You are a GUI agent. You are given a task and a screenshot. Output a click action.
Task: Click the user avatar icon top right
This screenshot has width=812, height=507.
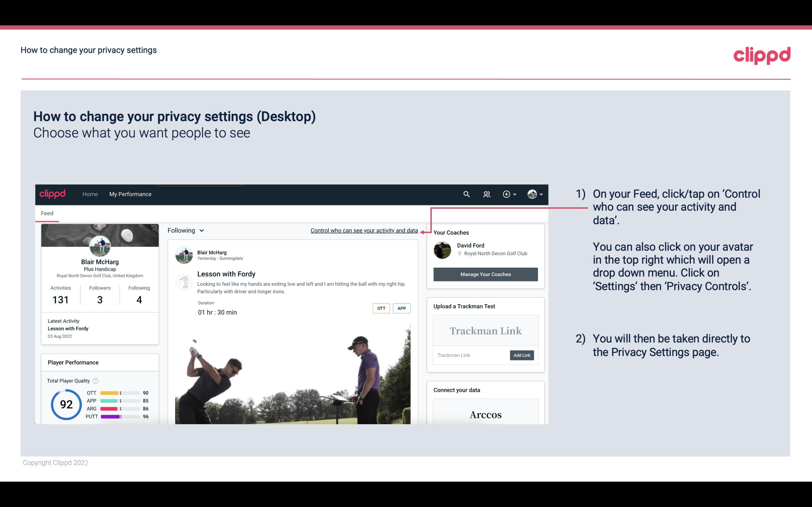pos(532,194)
